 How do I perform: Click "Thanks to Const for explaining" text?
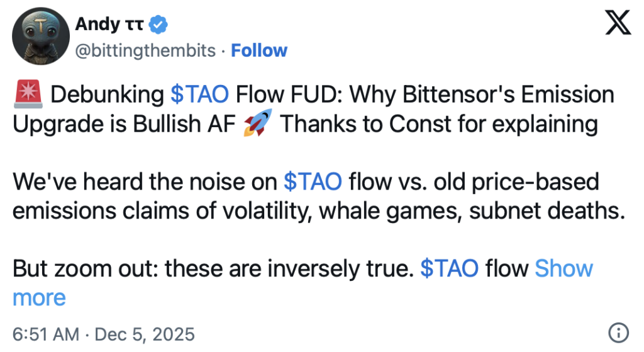point(438,123)
